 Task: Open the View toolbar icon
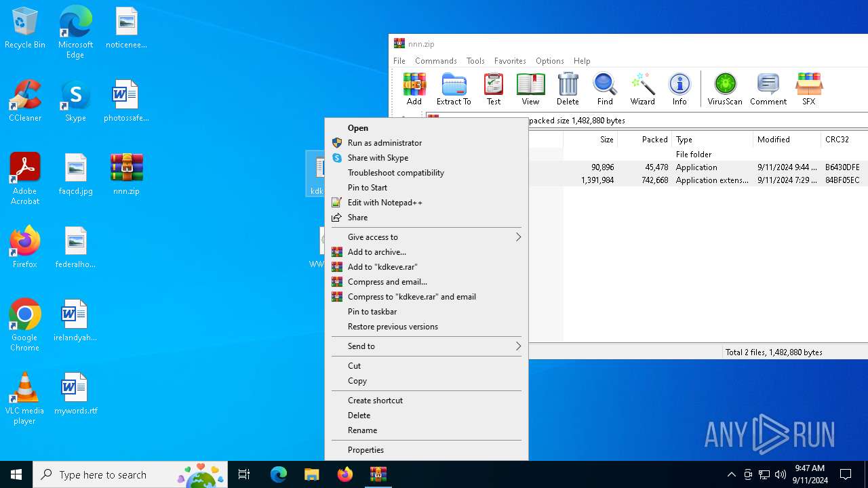coord(530,89)
